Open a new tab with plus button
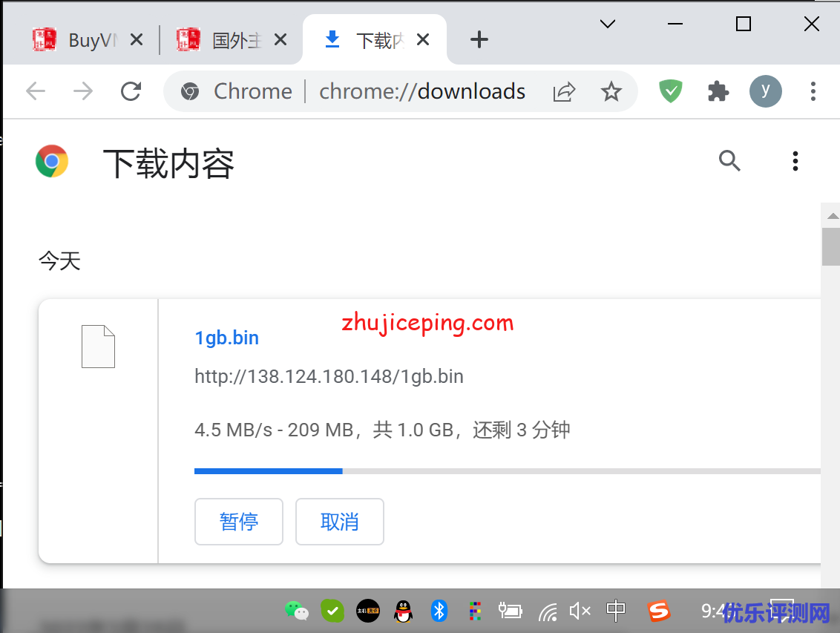 479,39
